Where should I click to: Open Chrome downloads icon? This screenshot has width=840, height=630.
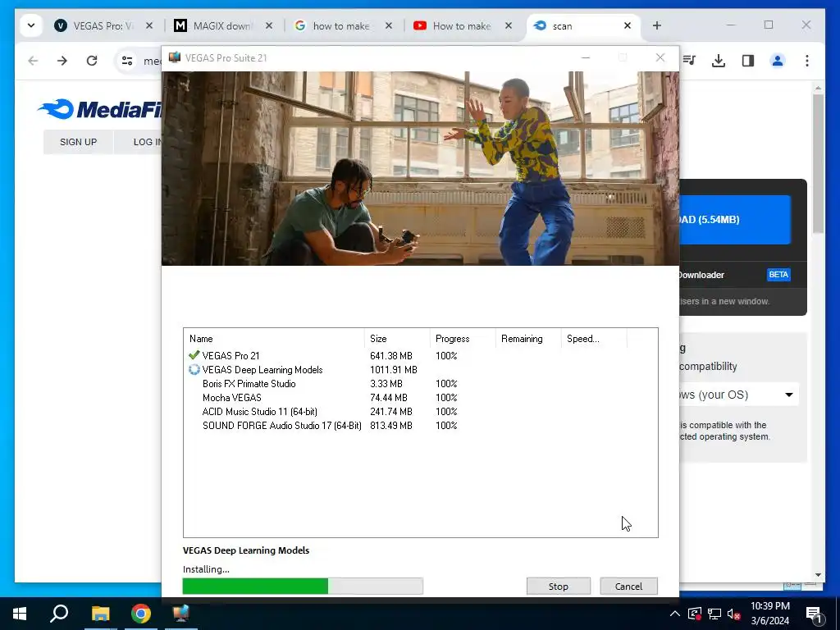tap(719, 61)
